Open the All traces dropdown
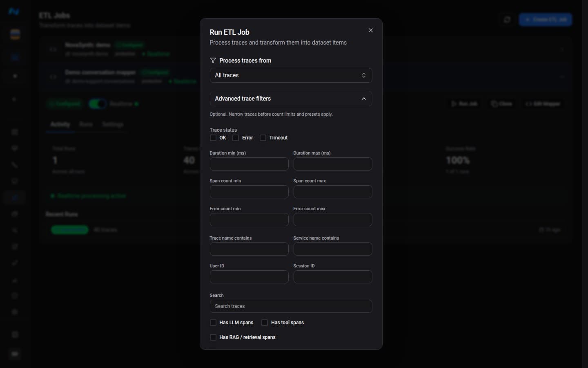 coord(291,75)
